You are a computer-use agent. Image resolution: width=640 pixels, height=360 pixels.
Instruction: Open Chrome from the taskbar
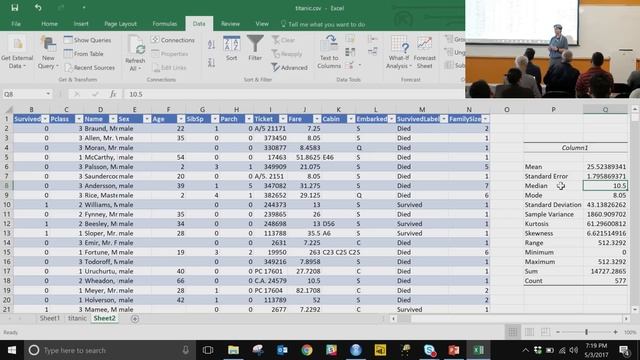coord(307,350)
